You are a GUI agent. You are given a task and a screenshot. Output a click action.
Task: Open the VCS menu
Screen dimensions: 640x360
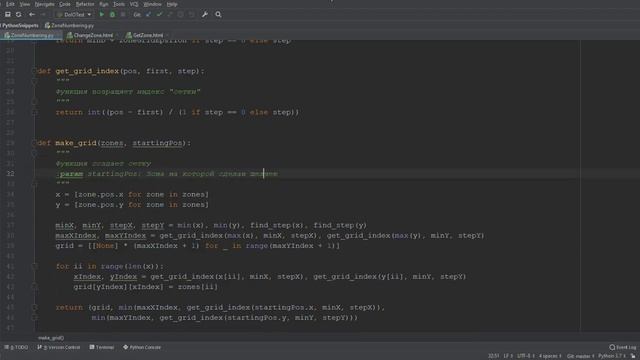(x=134, y=4)
